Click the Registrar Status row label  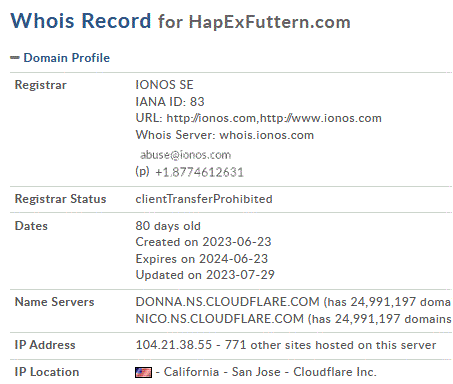60,199
